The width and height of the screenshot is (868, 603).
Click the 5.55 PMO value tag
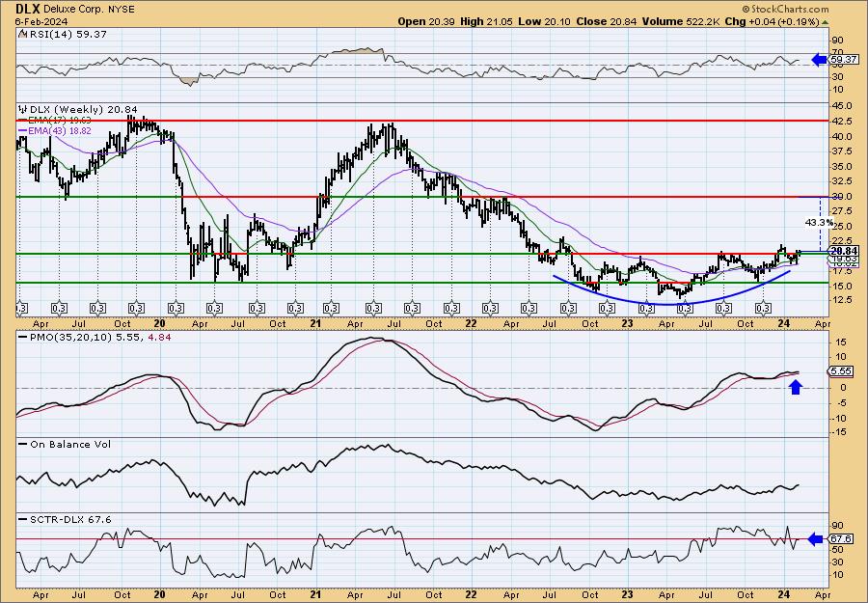click(x=840, y=371)
